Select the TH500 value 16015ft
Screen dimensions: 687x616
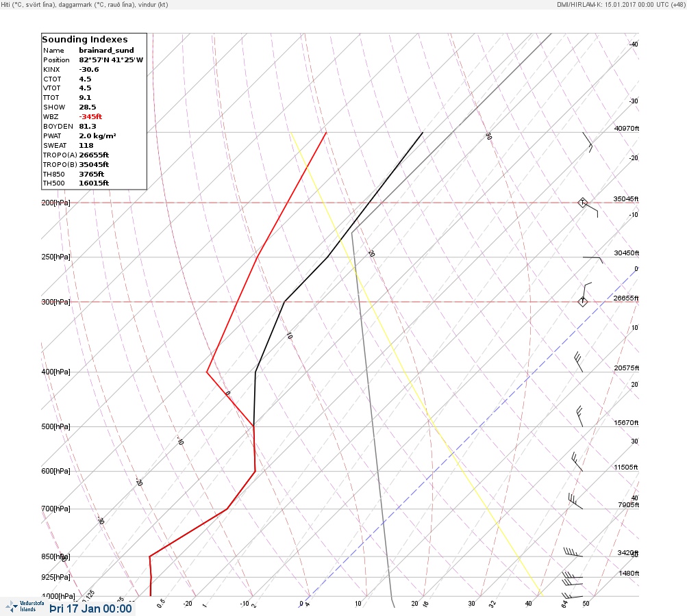[x=94, y=183]
